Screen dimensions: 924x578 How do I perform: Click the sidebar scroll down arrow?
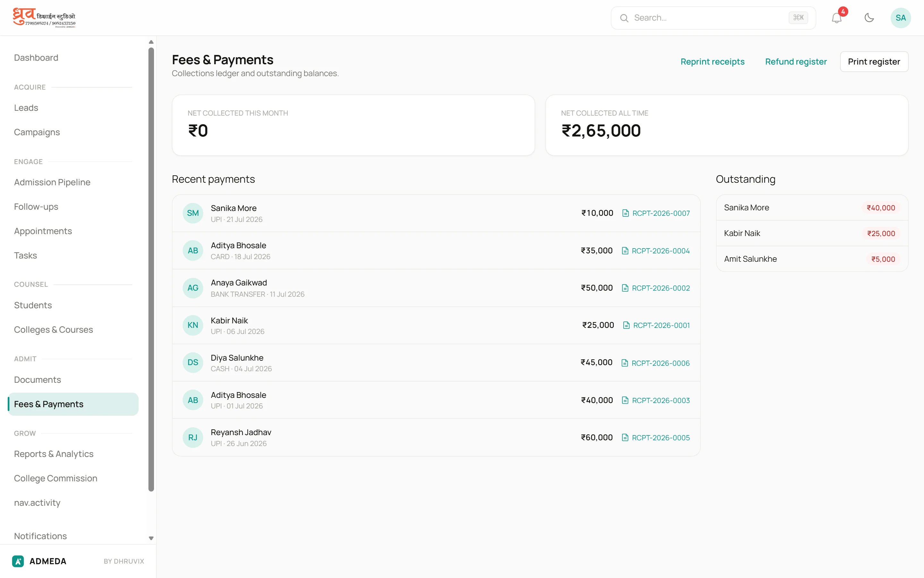tap(151, 538)
